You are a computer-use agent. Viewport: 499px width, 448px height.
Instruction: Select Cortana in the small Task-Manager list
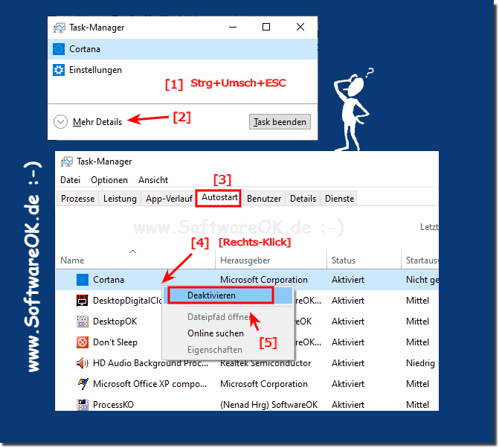[183, 49]
